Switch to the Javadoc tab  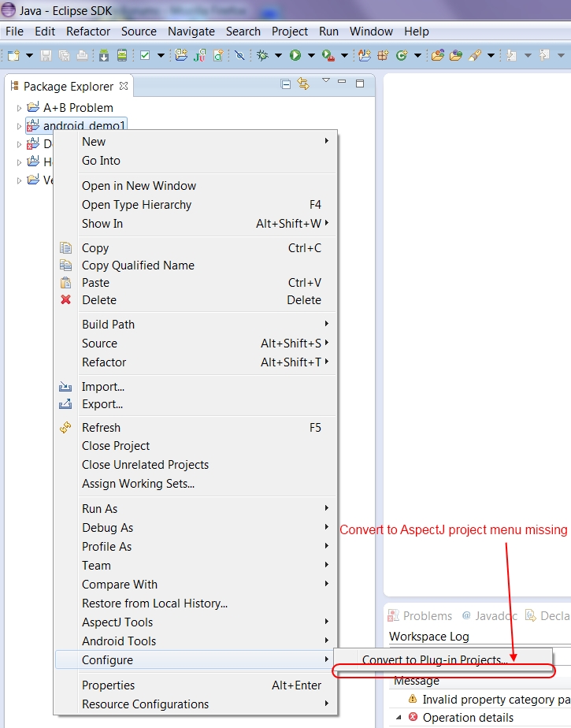click(489, 616)
